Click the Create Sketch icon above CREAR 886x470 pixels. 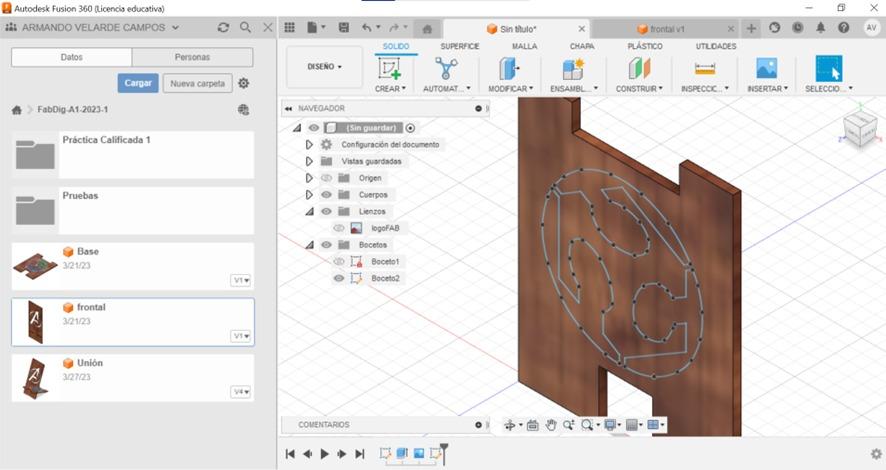pos(390,68)
